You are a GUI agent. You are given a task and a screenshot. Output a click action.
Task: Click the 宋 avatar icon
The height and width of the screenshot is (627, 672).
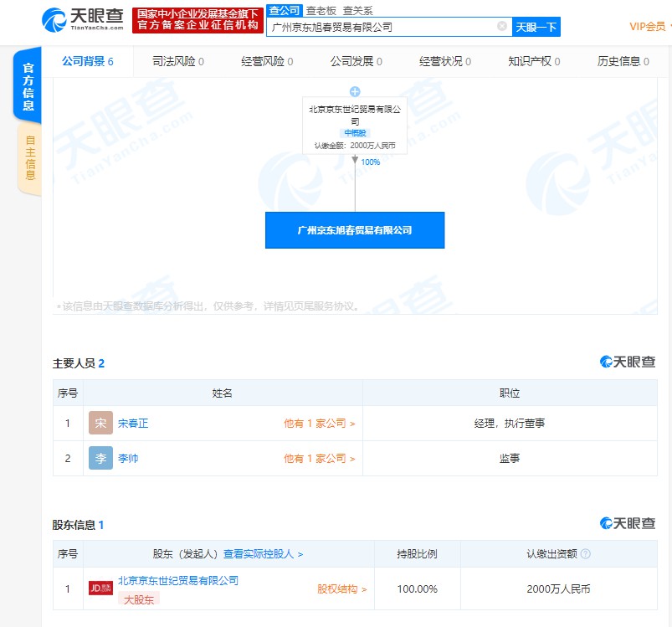coord(100,424)
